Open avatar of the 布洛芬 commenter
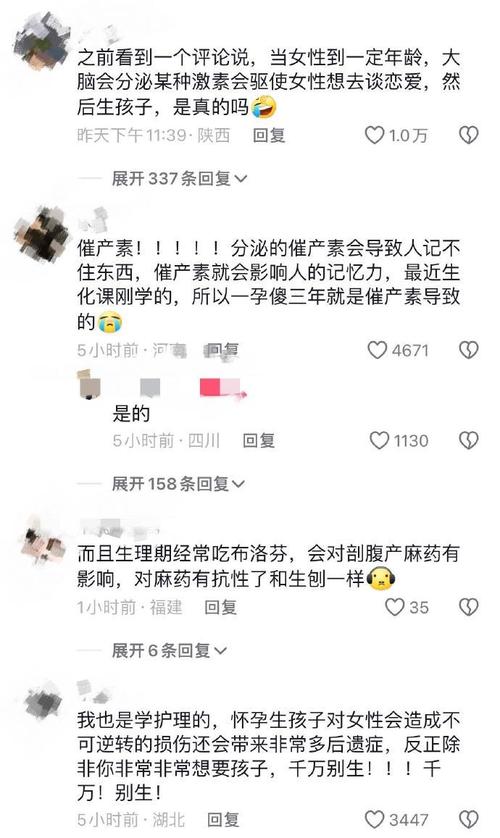500x838 pixels. tap(43, 540)
